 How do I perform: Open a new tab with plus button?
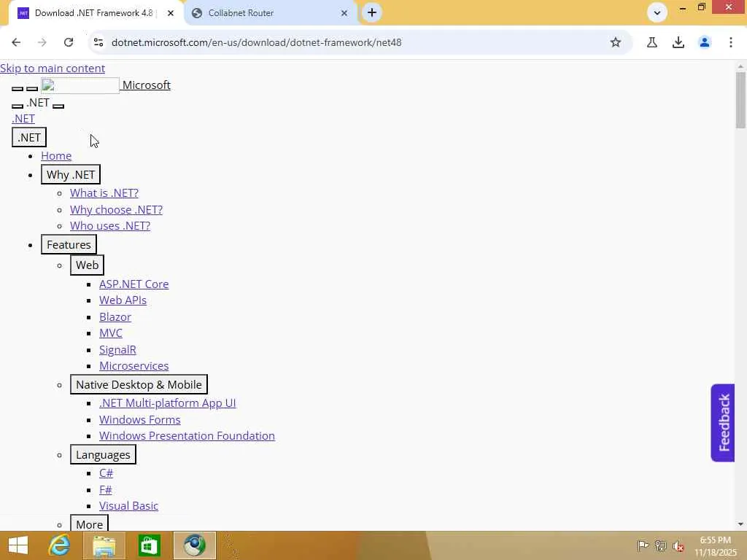click(372, 13)
